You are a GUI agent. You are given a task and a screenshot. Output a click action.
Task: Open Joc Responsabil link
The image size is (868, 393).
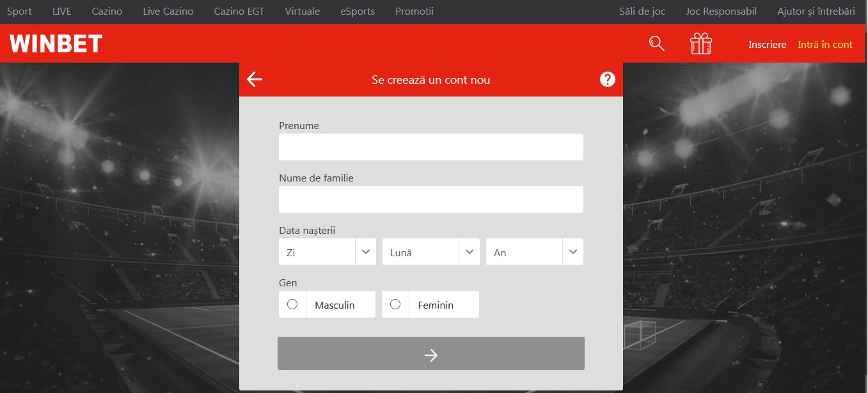tap(721, 12)
